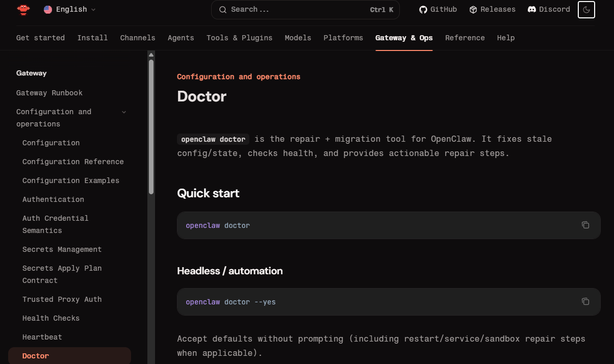Open the English language dropdown
This screenshot has height=364, width=614.
[70, 10]
